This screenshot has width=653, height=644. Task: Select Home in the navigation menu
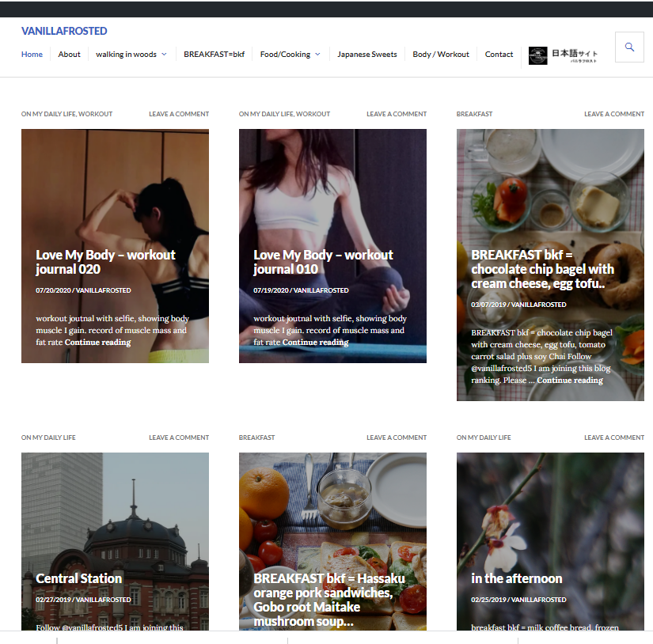click(32, 55)
